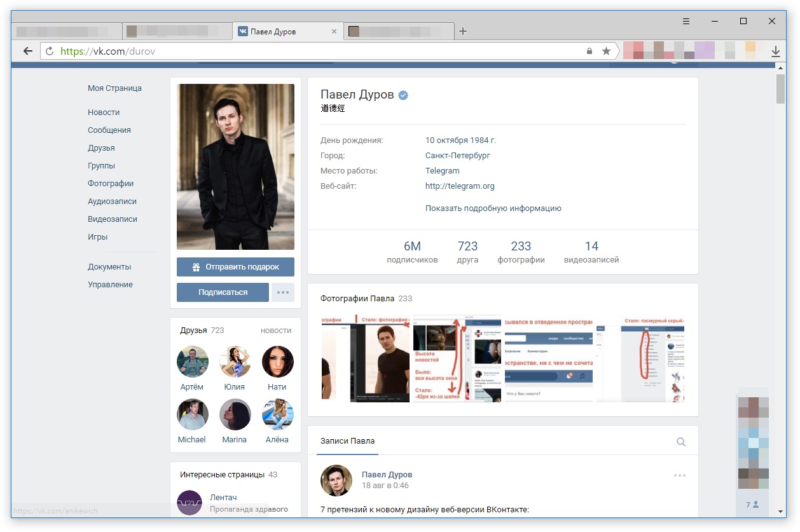Screen dimensions: 800x532
Task: Open Управление in sidebar
Action: pos(110,285)
